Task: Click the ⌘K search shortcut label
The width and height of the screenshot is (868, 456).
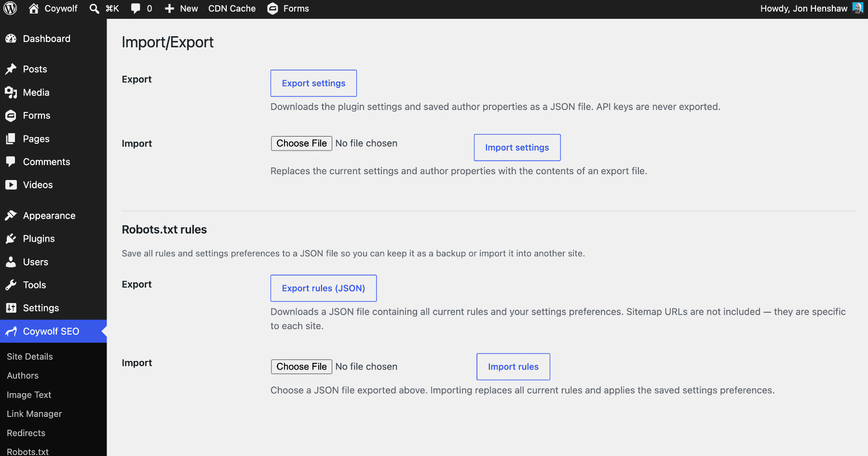Action: click(112, 9)
